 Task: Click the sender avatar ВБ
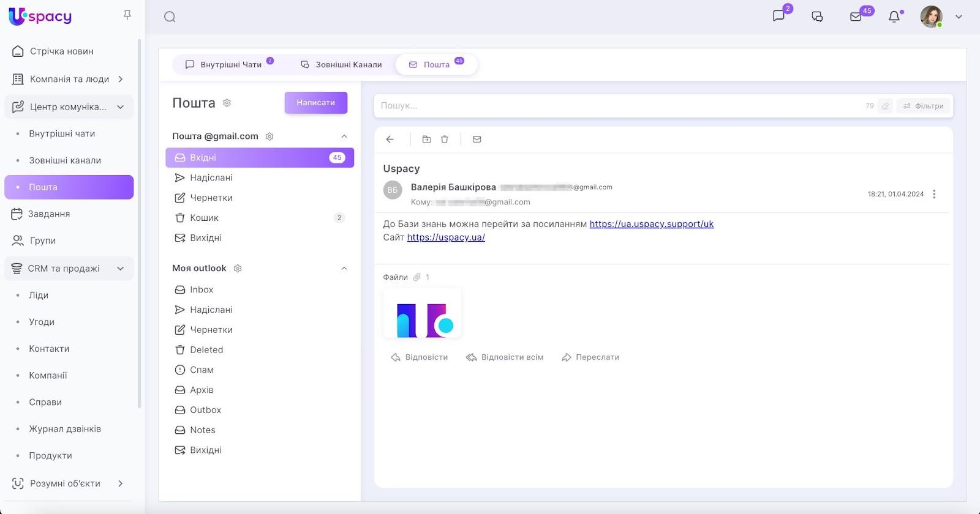(393, 190)
